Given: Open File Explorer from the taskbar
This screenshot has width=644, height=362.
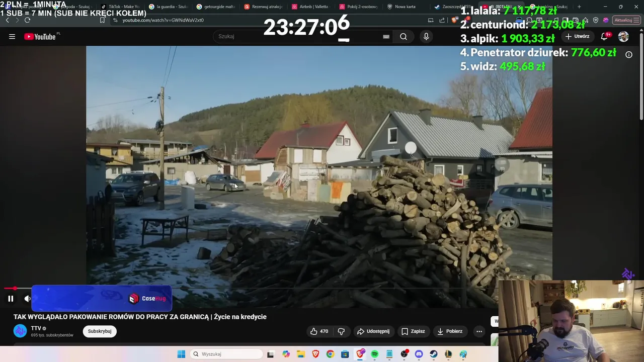Looking at the screenshot, I should click(300, 354).
